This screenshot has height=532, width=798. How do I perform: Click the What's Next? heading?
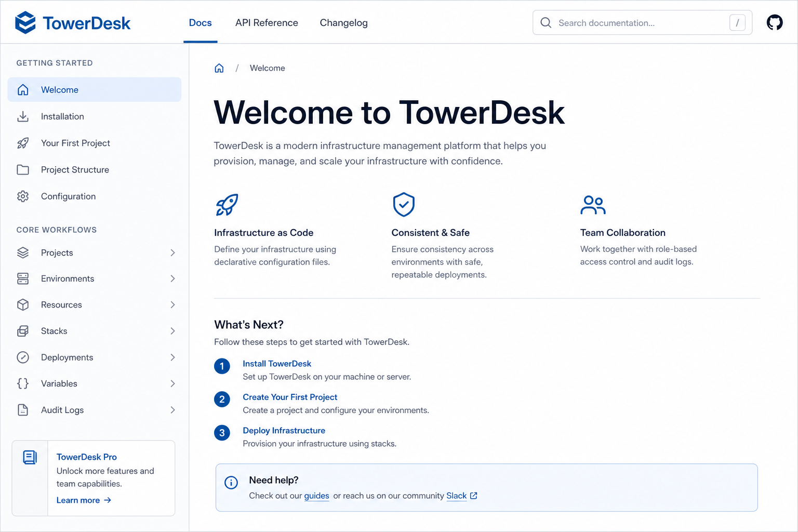[249, 325]
